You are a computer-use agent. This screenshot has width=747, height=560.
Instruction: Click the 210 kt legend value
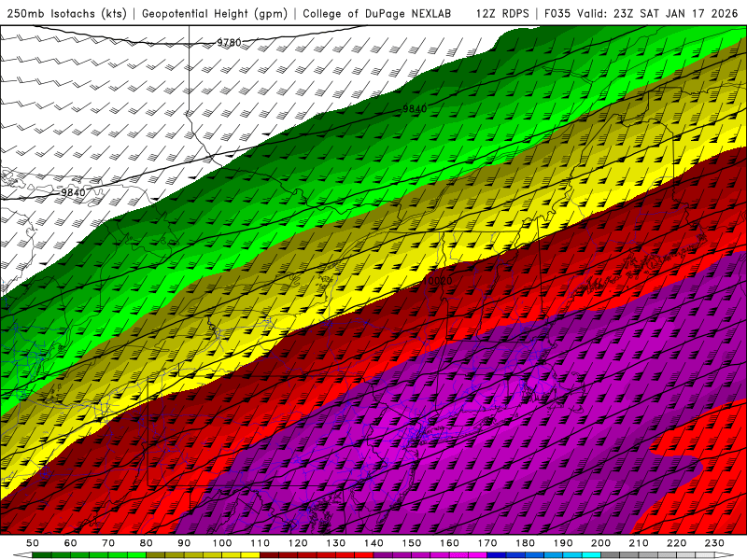tap(639, 543)
